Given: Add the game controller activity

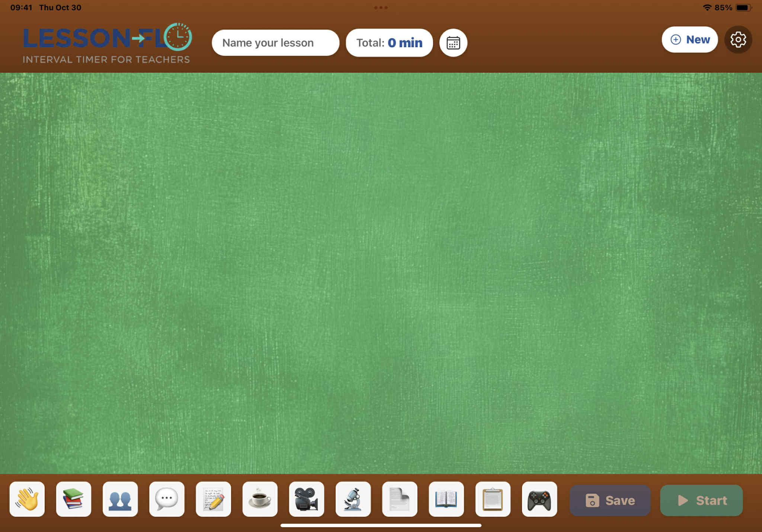Looking at the screenshot, I should coord(540,499).
